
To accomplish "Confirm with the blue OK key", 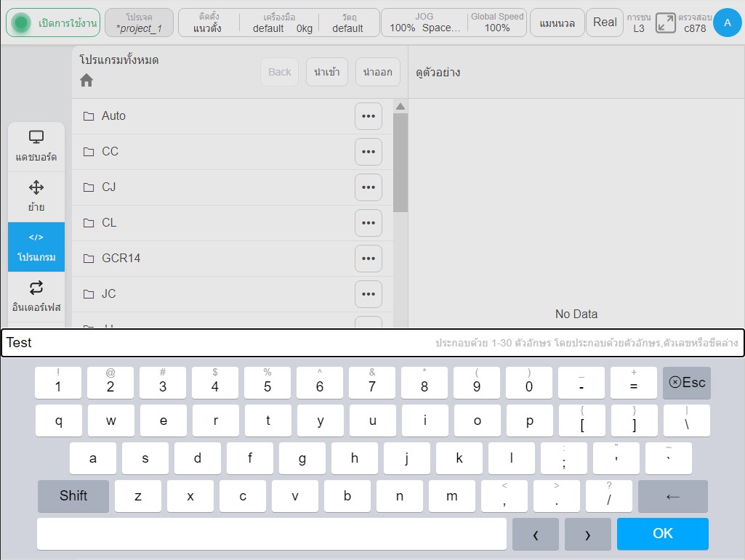I will (663, 534).
